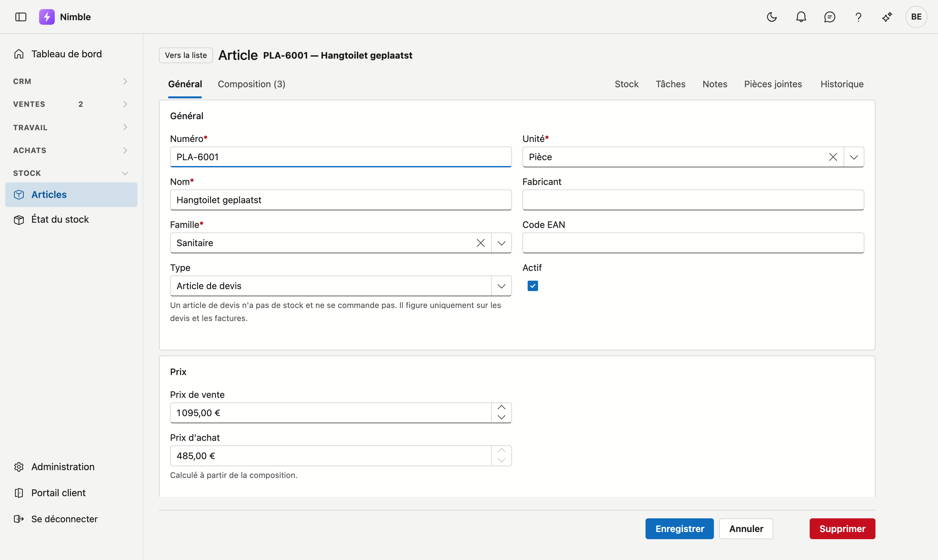Expand the CRM section
Viewport: 938px width, 560px height.
[71, 81]
